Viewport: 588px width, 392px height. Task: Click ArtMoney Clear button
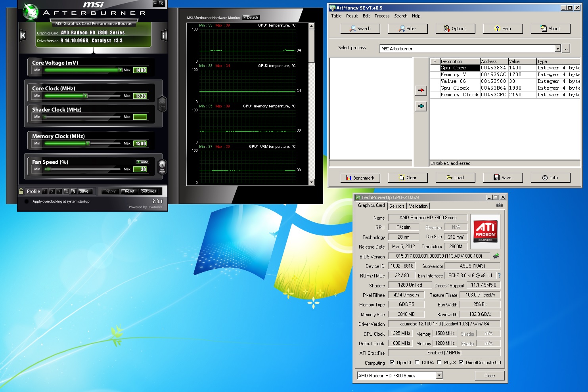tap(408, 178)
